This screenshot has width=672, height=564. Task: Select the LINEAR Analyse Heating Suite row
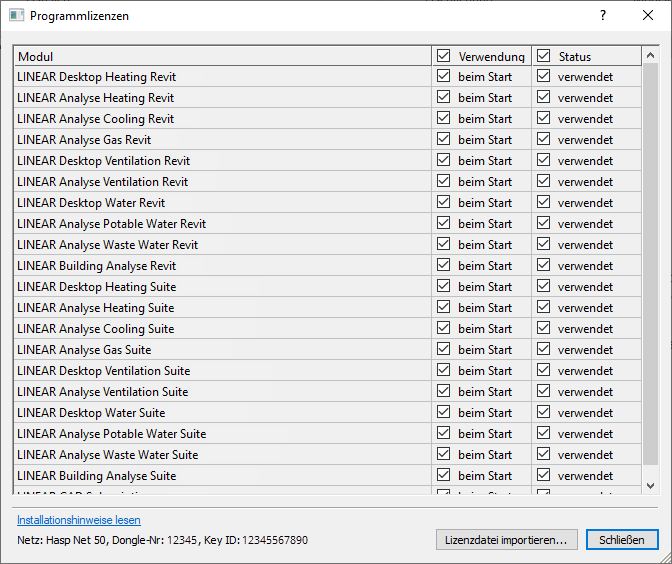pos(328,308)
